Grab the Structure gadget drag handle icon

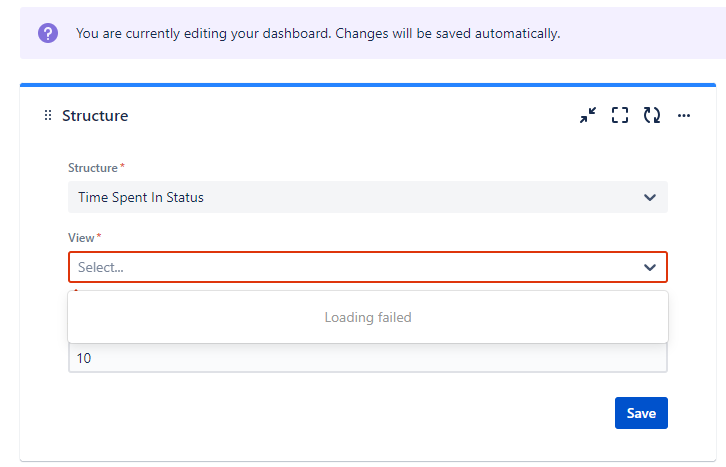click(48, 115)
